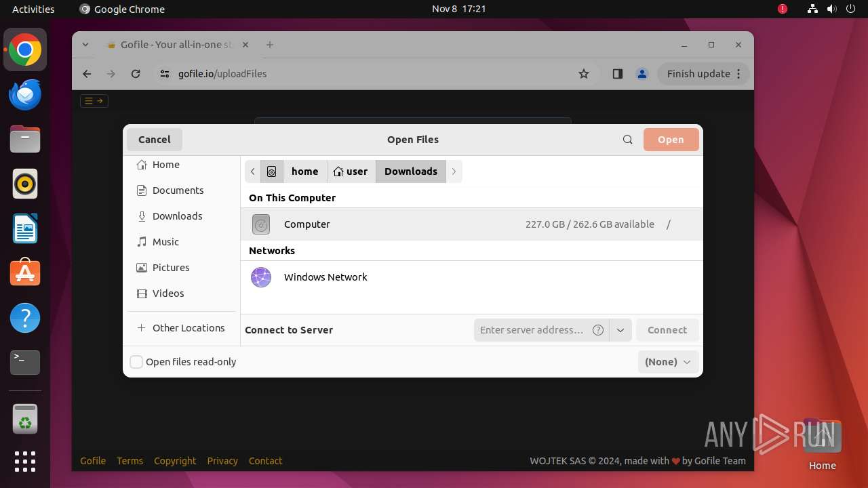The width and height of the screenshot is (868, 488).
Task: Open the Trash dock icon
Action: tap(25, 418)
